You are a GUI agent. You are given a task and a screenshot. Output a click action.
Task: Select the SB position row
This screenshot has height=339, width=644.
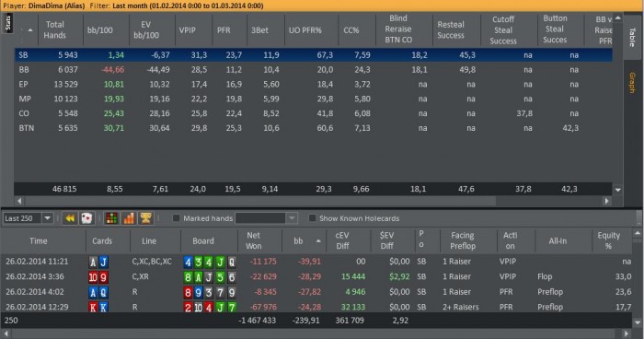[313, 55]
